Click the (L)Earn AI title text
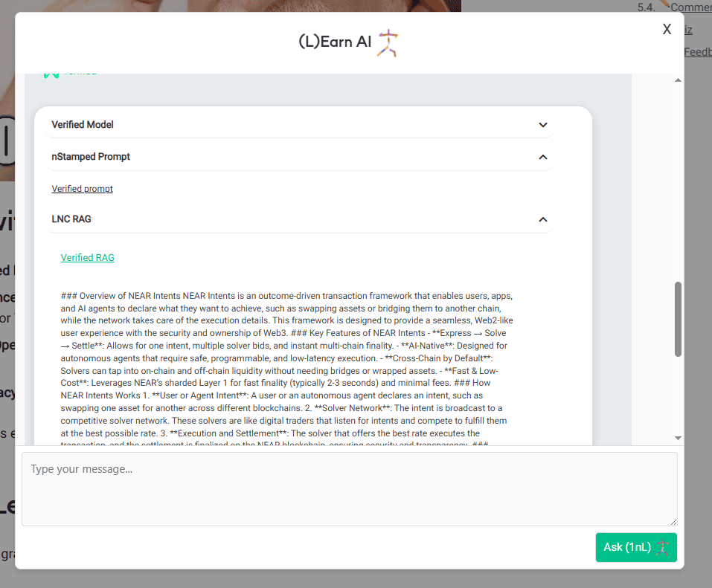This screenshot has width=712, height=588. (x=334, y=42)
